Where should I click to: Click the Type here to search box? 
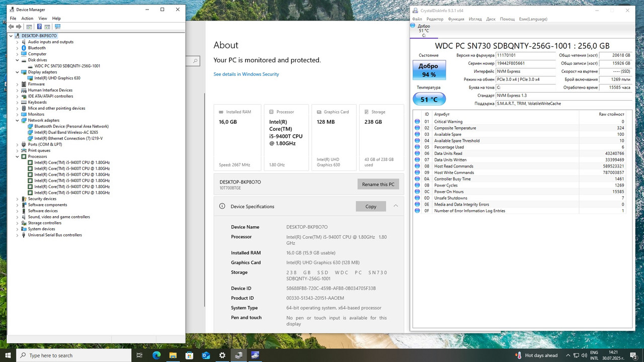(74, 355)
